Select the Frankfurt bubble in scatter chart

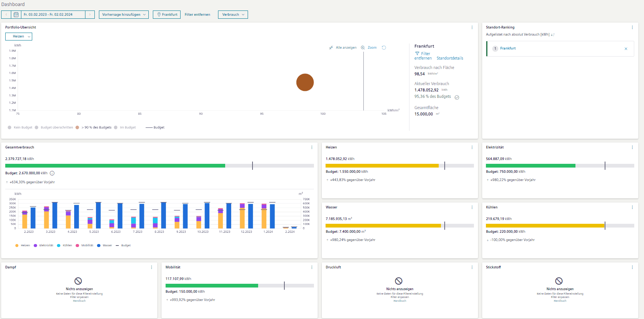[x=305, y=82]
